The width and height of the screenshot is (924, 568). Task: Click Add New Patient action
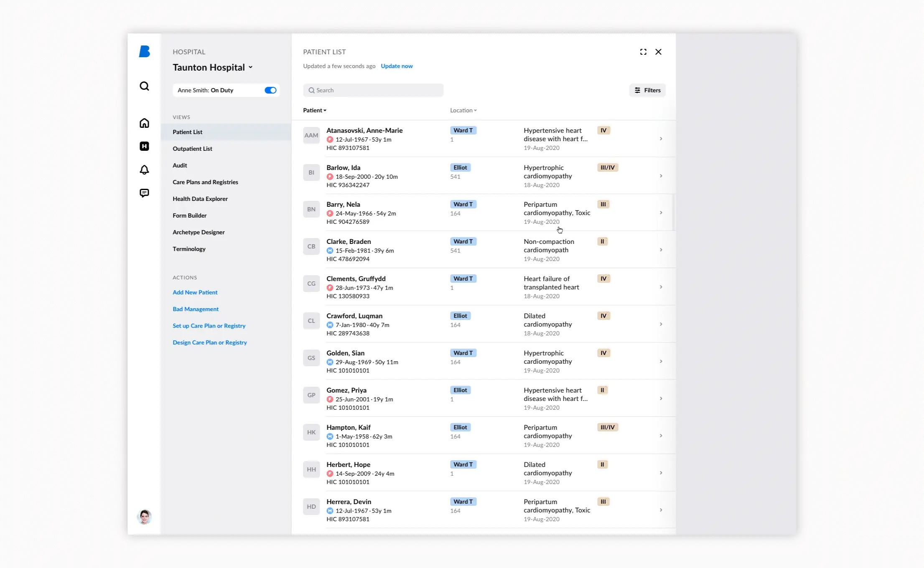(x=195, y=292)
